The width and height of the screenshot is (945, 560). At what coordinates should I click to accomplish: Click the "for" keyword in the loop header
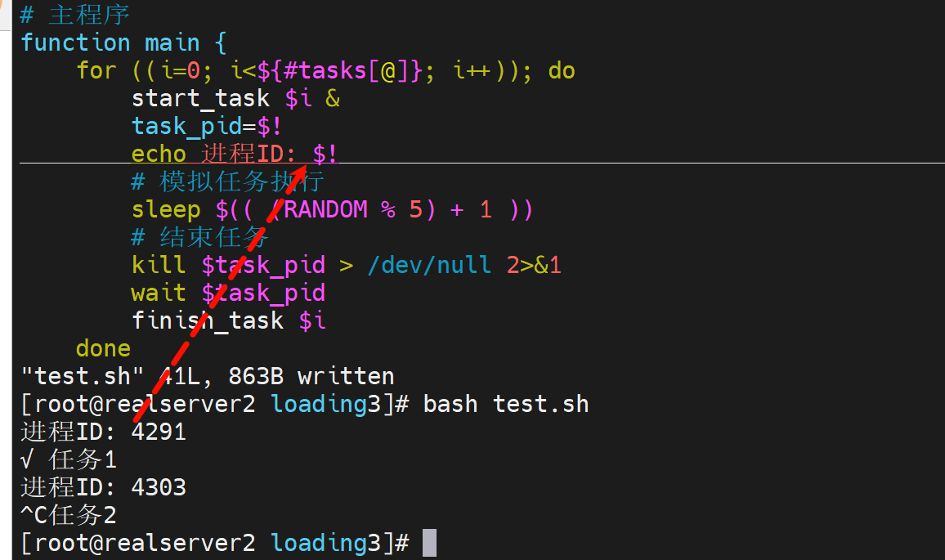coord(96,70)
